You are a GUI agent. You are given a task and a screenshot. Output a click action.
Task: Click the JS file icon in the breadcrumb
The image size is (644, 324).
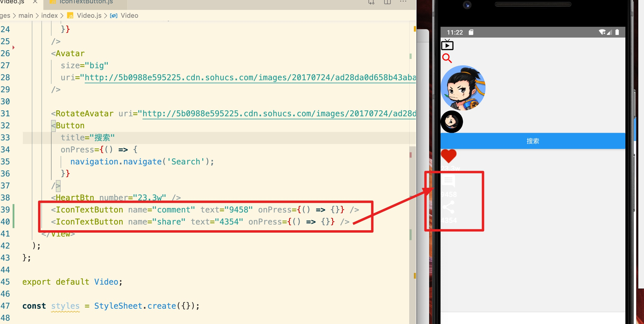(x=70, y=16)
